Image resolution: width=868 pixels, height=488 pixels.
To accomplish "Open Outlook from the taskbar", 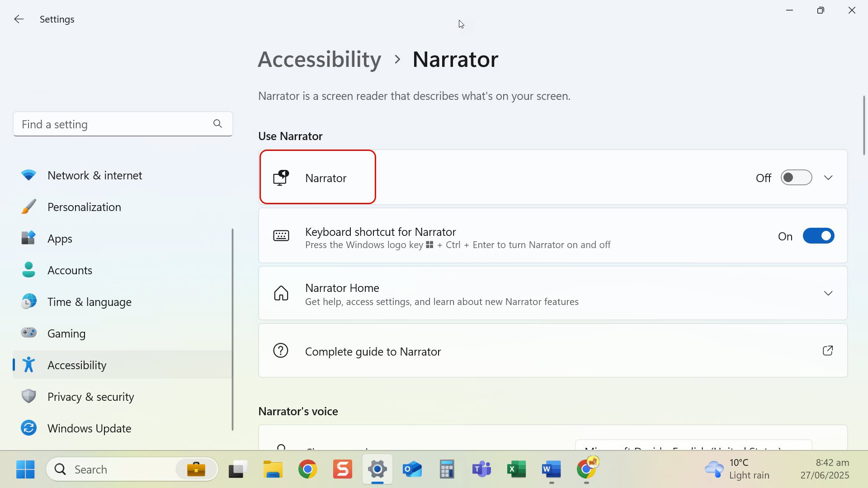I will pyautogui.click(x=412, y=469).
